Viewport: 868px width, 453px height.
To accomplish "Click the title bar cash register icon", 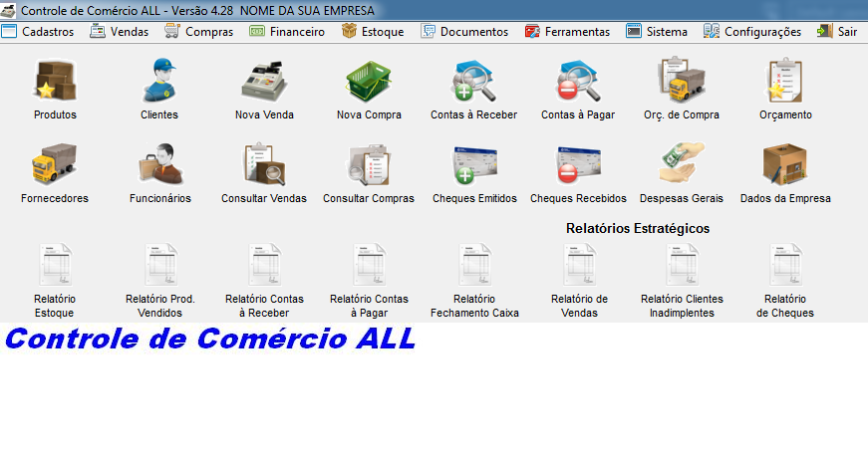I will (x=8, y=11).
